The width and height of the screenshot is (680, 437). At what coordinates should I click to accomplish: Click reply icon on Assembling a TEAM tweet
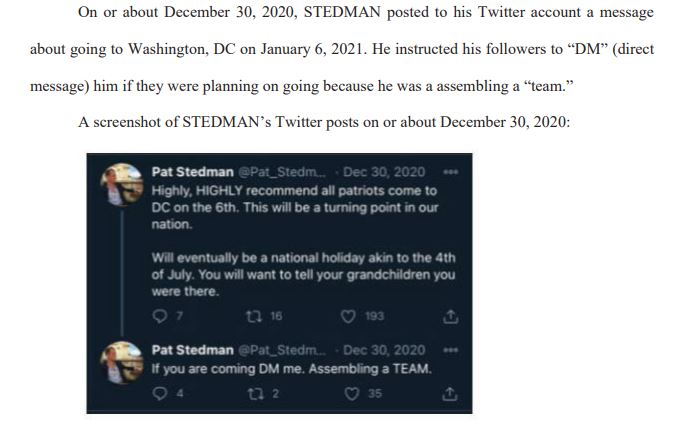pos(160,393)
